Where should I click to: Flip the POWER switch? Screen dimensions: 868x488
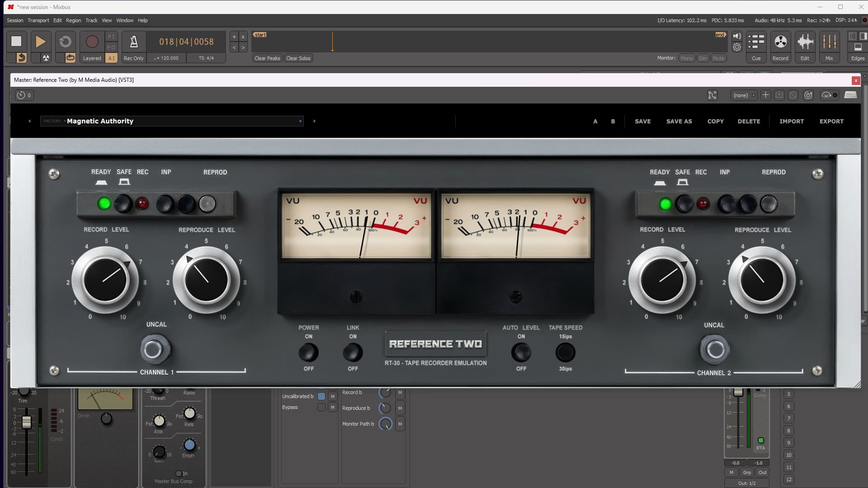pyautogui.click(x=308, y=352)
